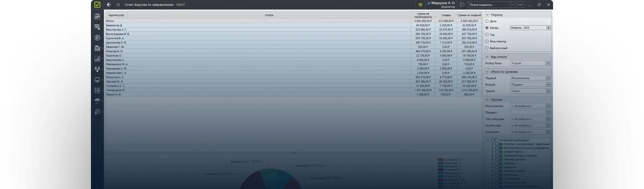Screen dimensions: 644x189
Task: Open the umbrella insurance sidebar icon
Action: coord(97,101)
